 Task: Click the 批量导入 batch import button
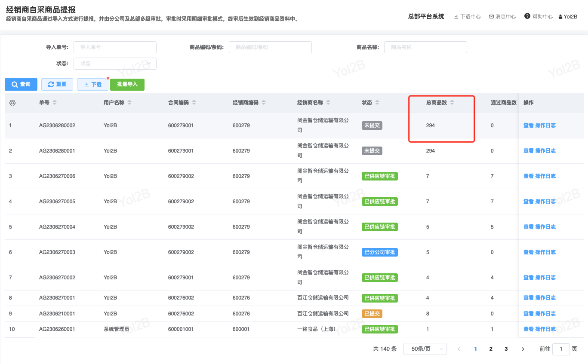pyautogui.click(x=127, y=85)
